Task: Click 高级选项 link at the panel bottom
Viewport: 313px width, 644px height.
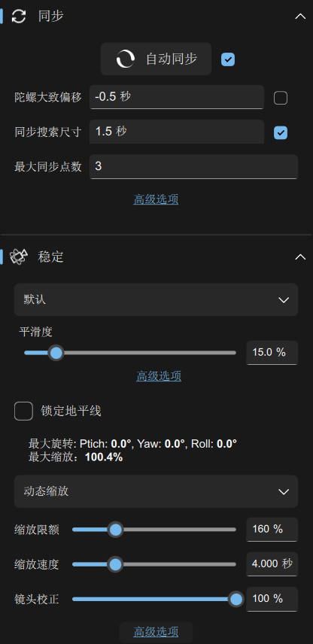Action: (x=156, y=632)
